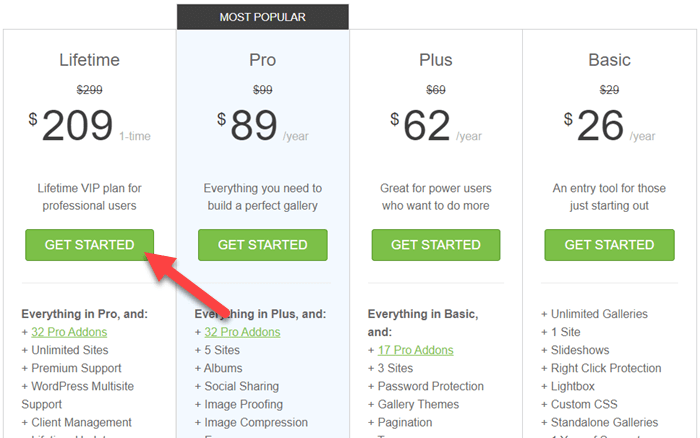Click the $26 per year price
This screenshot has width=700, height=438.
[609, 125]
